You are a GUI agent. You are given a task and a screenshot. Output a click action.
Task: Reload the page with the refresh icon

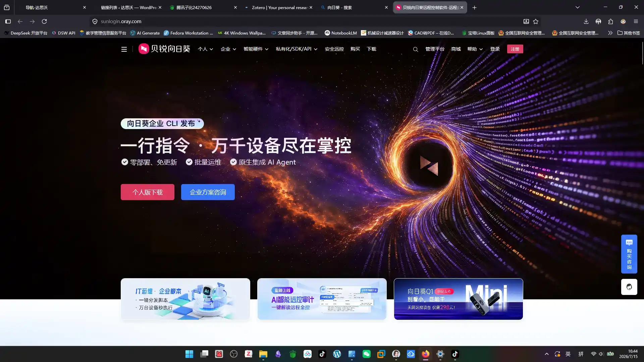click(x=44, y=21)
